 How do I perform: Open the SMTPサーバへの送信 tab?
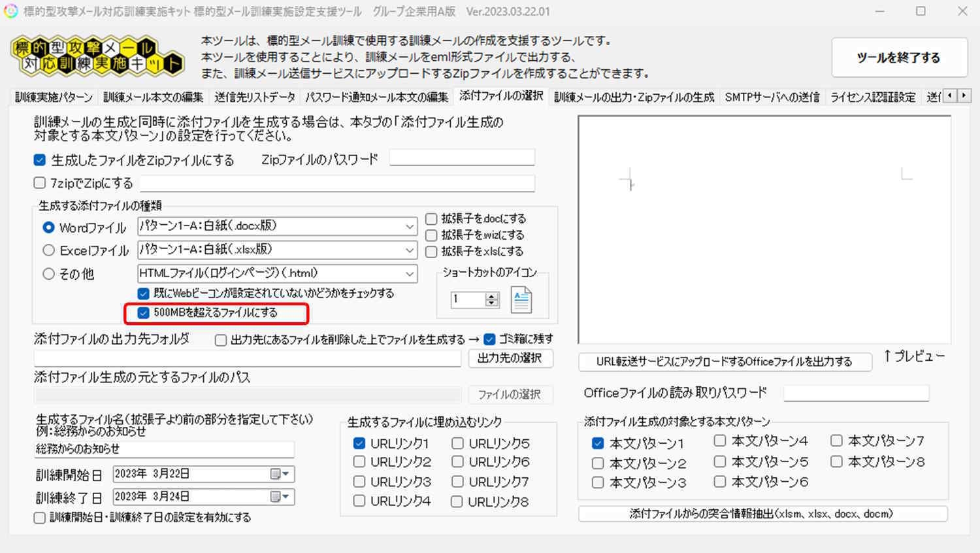tap(772, 97)
